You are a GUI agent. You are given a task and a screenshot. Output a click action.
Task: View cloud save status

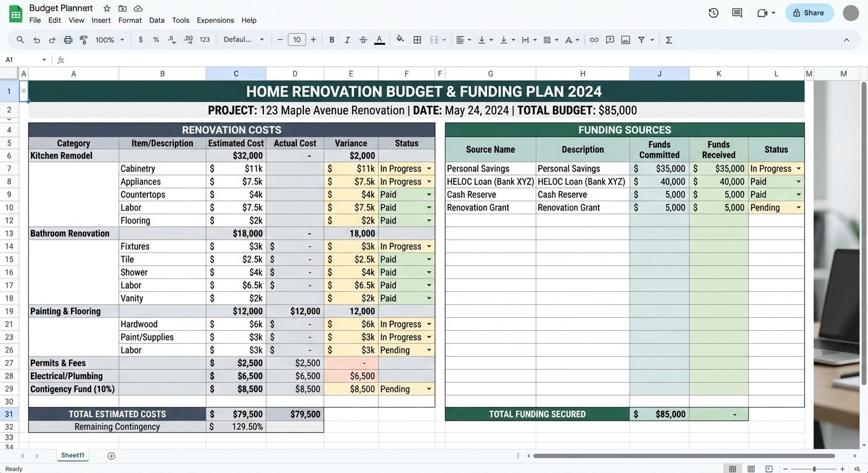pyautogui.click(x=138, y=8)
